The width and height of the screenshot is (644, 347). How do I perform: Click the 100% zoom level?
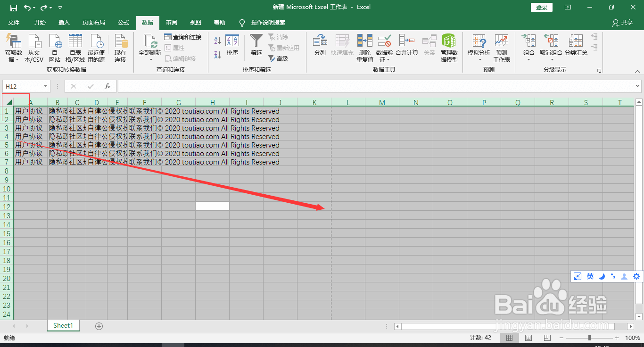pyautogui.click(x=632, y=338)
